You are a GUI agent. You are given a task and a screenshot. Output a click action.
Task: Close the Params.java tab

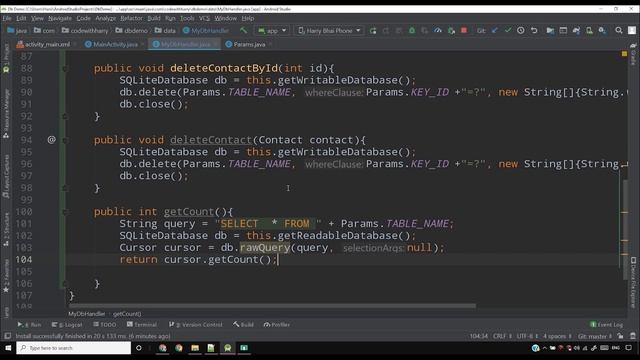[x=270, y=44]
